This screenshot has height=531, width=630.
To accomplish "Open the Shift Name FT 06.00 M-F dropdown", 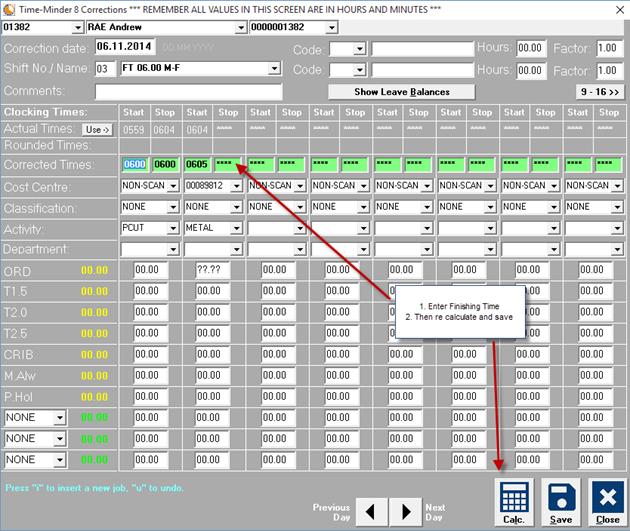I will pos(274,69).
